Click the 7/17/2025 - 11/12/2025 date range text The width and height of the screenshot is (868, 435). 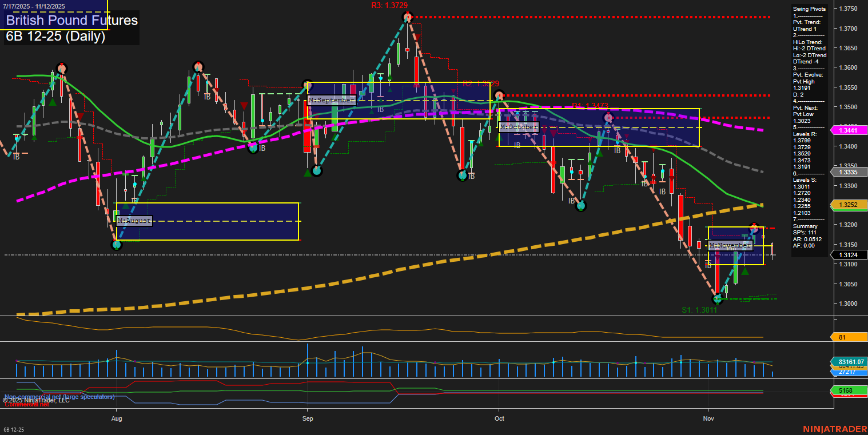(34, 6)
